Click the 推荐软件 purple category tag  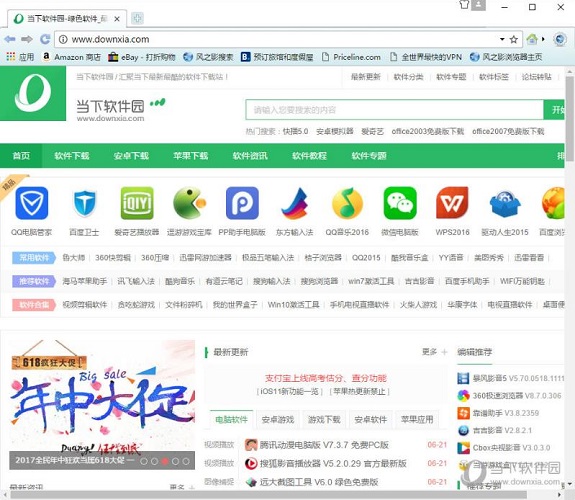coord(34,281)
